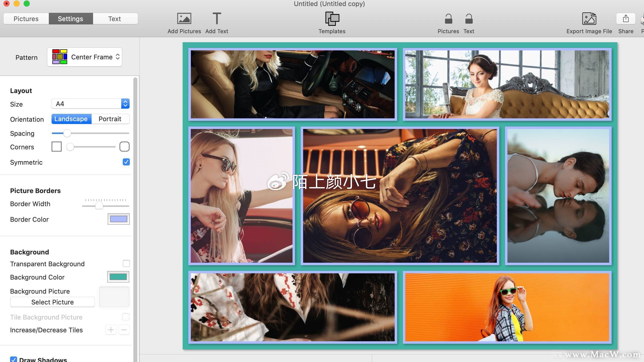The image size is (644, 362).
Task: Open the Background Color swatch
Action: click(118, 277)
